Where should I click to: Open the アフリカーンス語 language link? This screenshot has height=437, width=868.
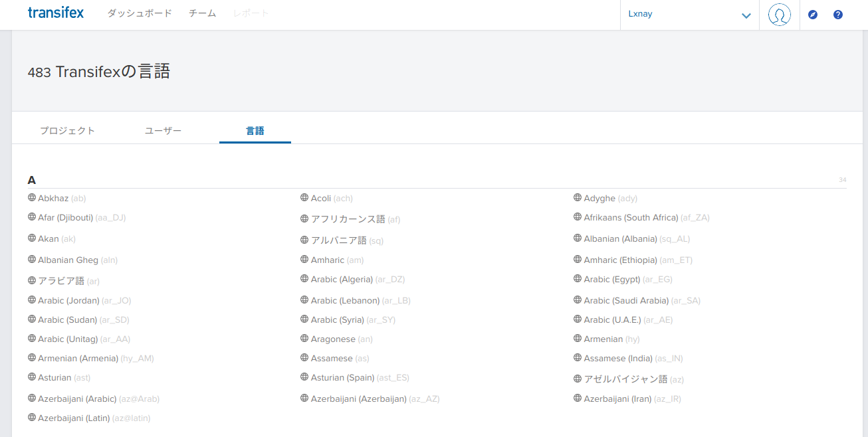348,219
